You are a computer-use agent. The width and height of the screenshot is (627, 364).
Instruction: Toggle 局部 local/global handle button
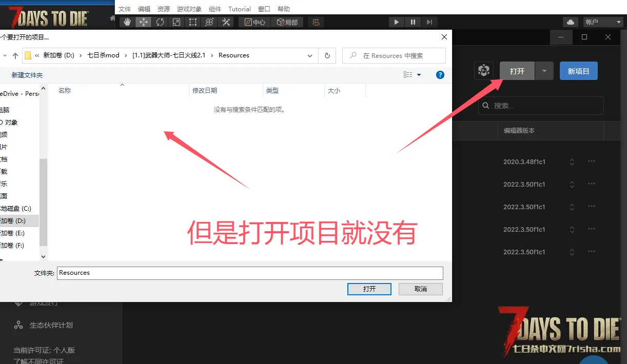pos(287,22)
